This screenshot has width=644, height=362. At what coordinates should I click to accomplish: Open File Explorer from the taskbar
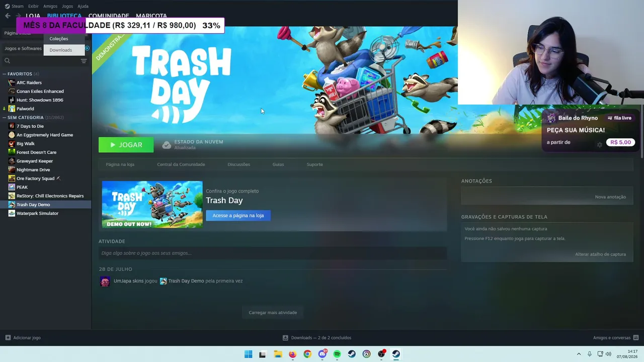[x=278, y=354]
